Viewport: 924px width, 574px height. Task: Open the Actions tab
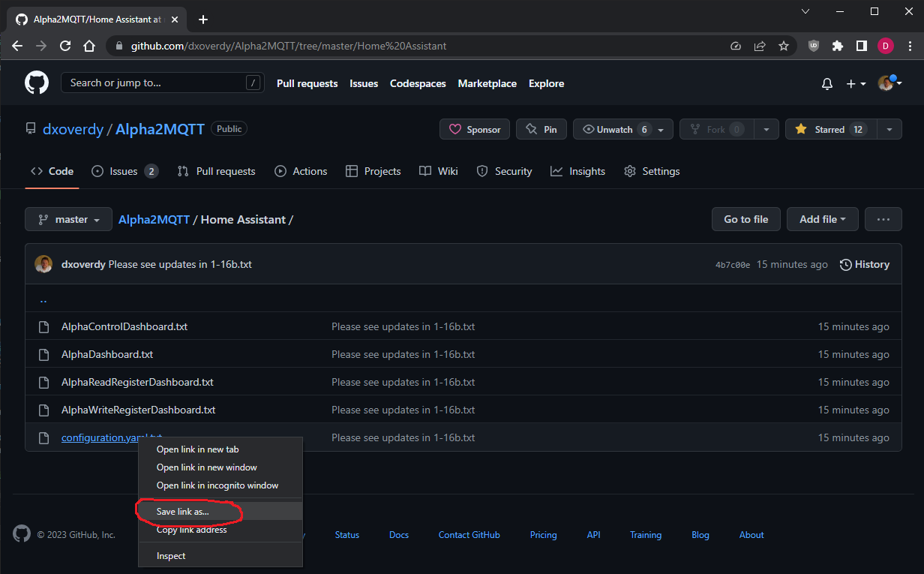click(301, 171)
